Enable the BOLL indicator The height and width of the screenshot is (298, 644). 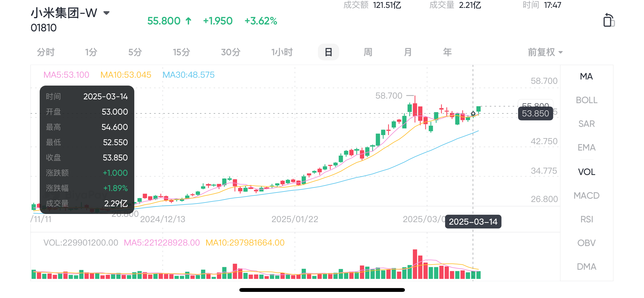(x=587, y=100)
